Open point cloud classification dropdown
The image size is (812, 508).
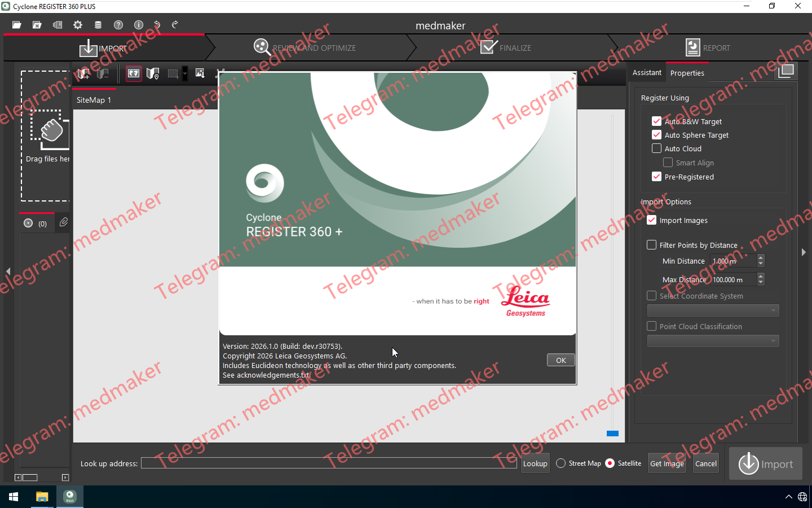pyautogui.click(x=713, y=341)
